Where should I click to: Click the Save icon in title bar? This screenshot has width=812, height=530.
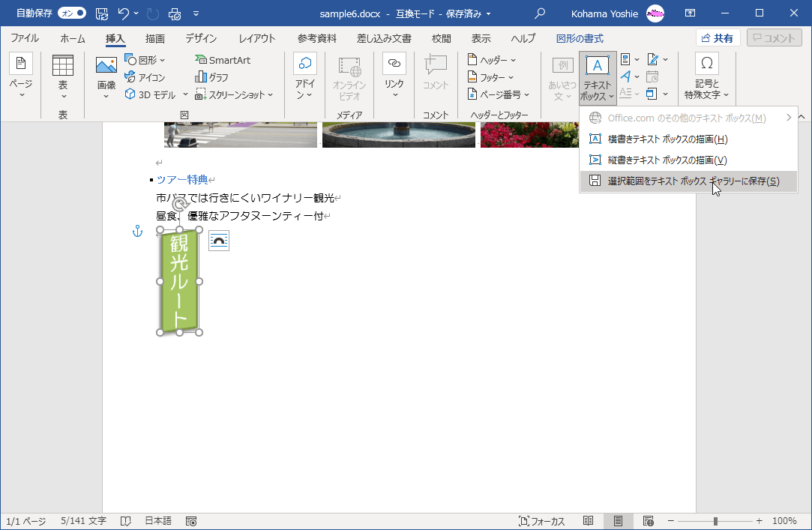pyautogui.click(x=102, y=13)
